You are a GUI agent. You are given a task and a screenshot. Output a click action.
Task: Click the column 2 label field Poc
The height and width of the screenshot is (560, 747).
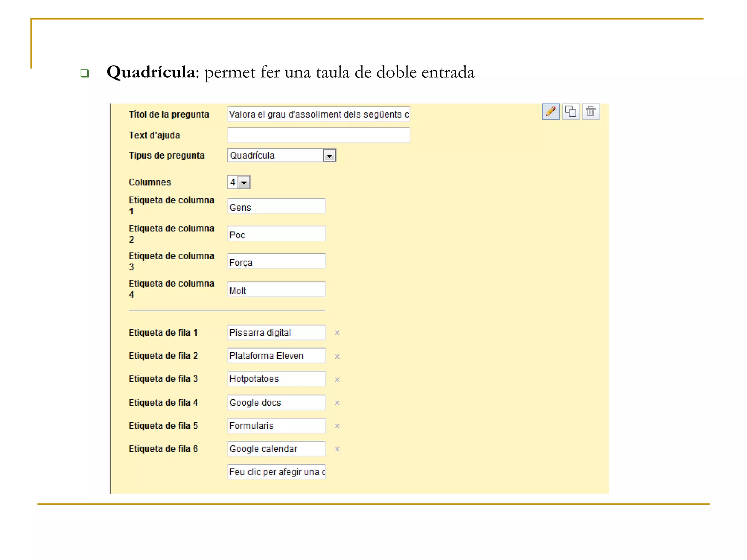(276, 234)
